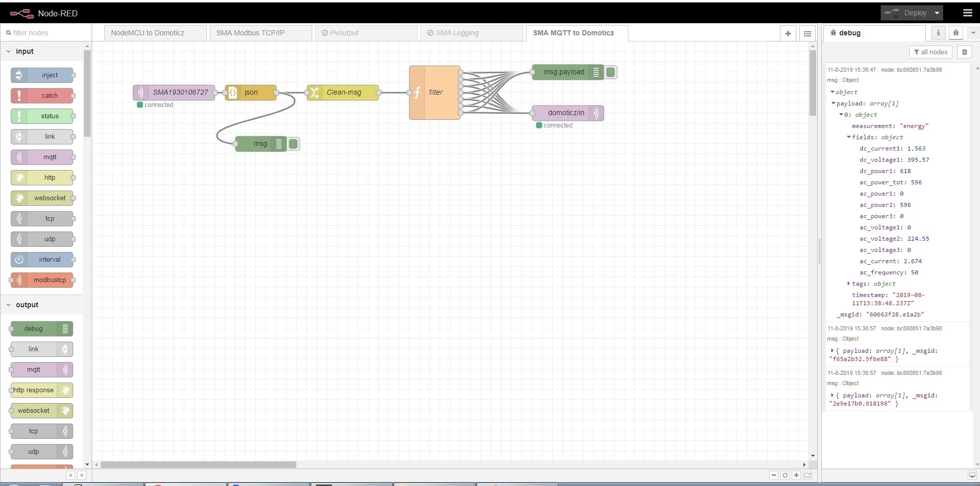
Task: Select the msg.payload debug node on canvas
Action: coord(568,72)
